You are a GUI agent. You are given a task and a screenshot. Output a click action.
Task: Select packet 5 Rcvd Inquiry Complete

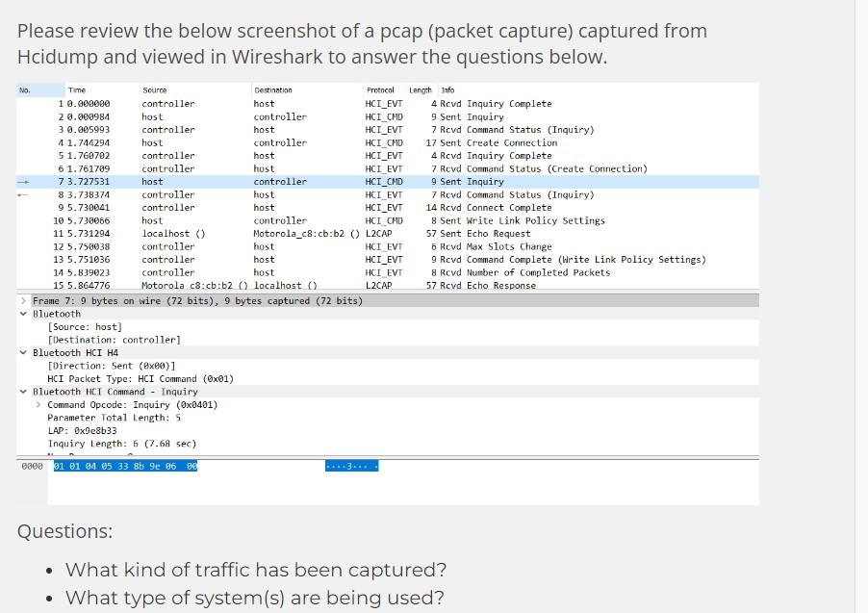click(388, 156)
